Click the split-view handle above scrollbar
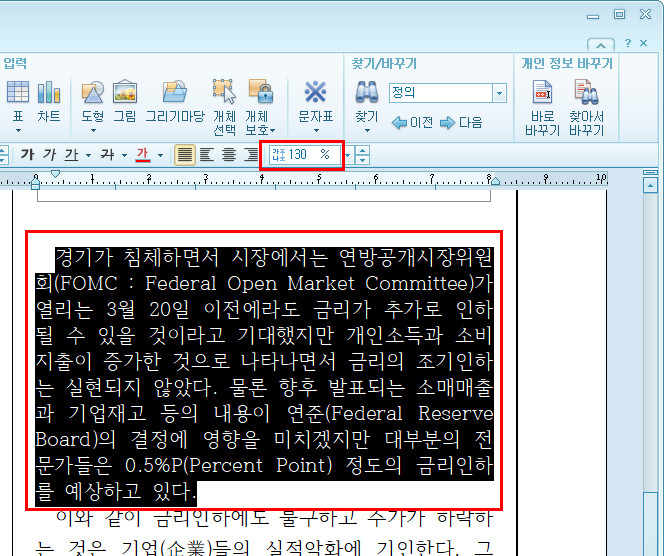 click(x=650, y=173)
